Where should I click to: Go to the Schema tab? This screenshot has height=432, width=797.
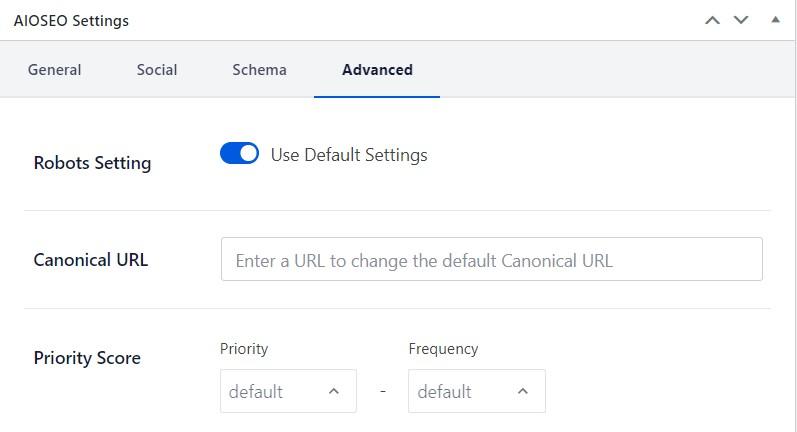tap(259, 70)
